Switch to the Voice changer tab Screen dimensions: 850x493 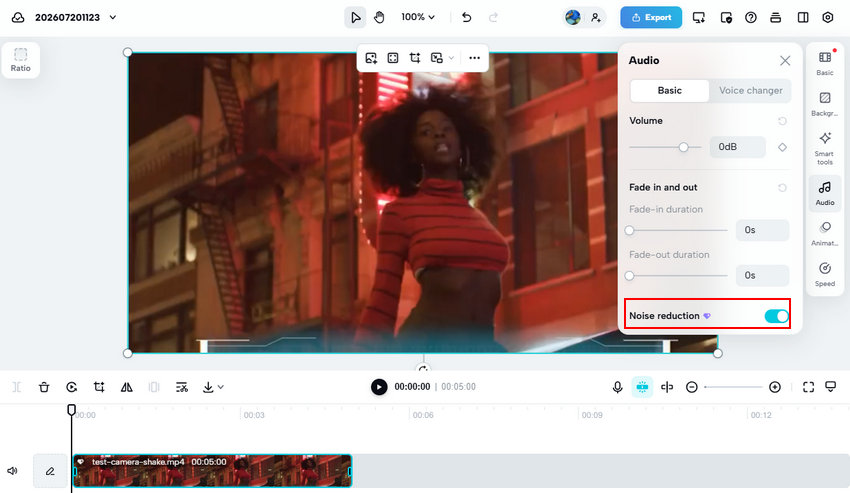point(751,91)
